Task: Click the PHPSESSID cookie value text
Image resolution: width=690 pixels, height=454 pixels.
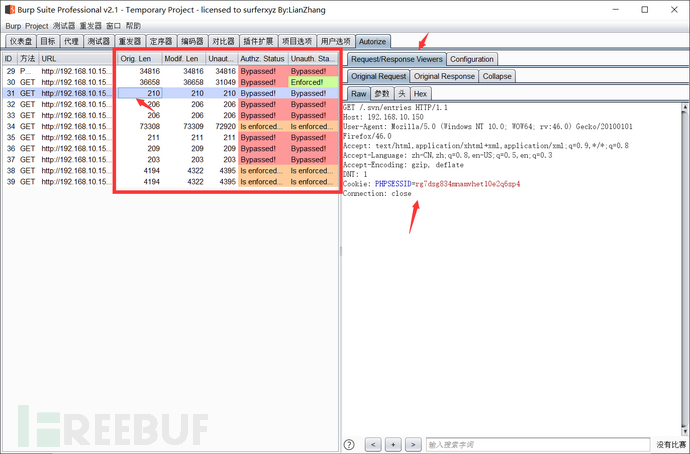Action: point(467,184)
